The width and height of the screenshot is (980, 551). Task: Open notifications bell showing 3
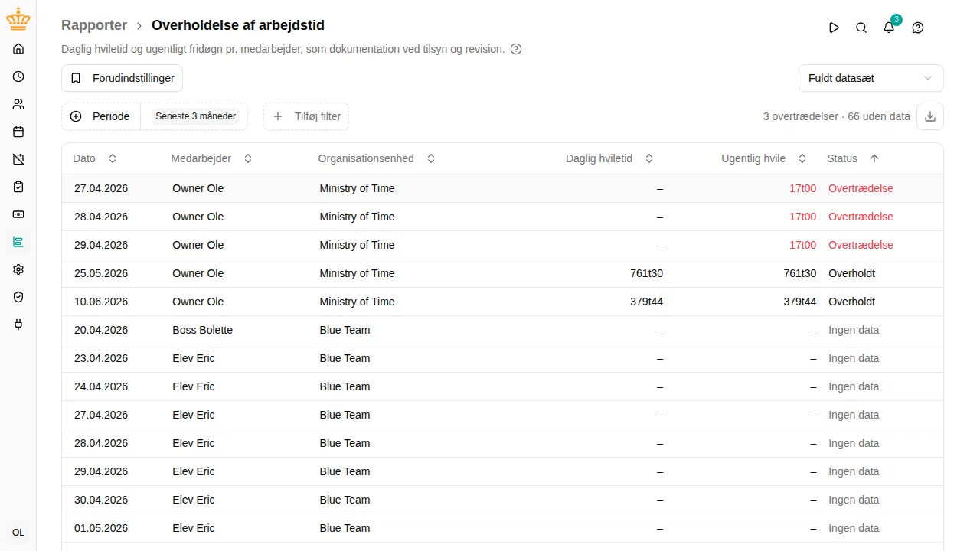click(x=889, y=28)
